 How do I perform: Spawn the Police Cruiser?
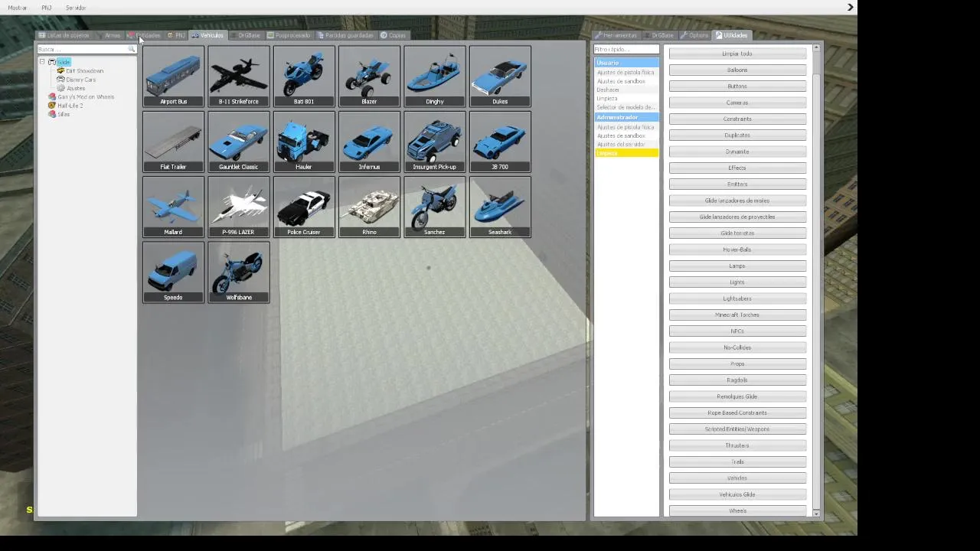tap(304, 207)
